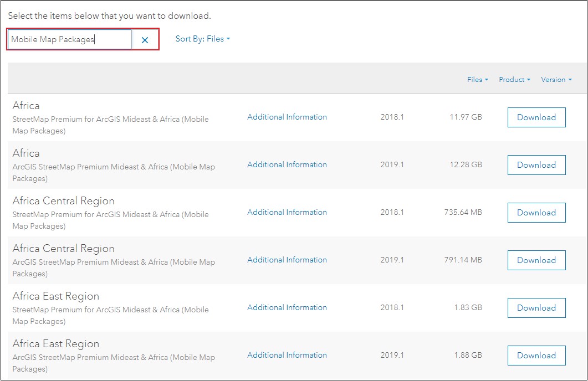This screenshot has height=381, width=588.
Task: Open Additional Information for Africa Central Region 2019.1
Action: 287,260
